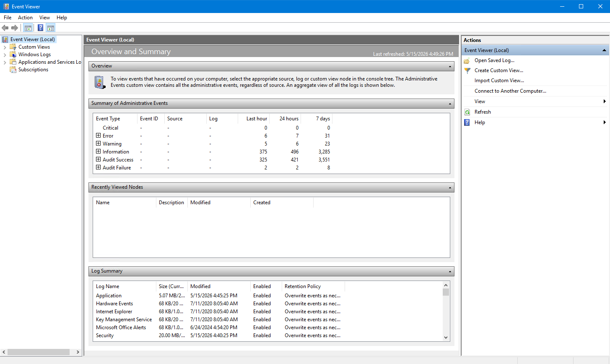
Task: Toggle the Show/Hide Console Tree icon
Action: point(28,28)
